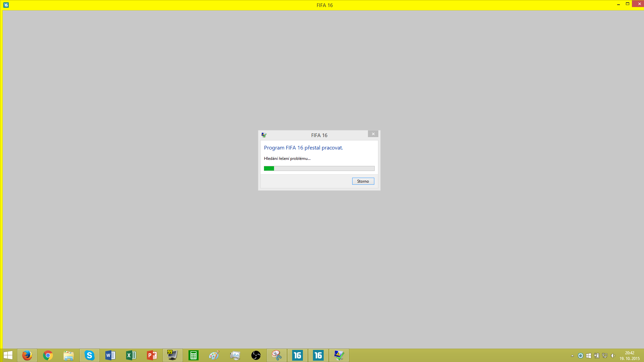The width and height of the screenshot is (644, 362).
Task: Open Paint from the taskbar
Action: (214, 355)
